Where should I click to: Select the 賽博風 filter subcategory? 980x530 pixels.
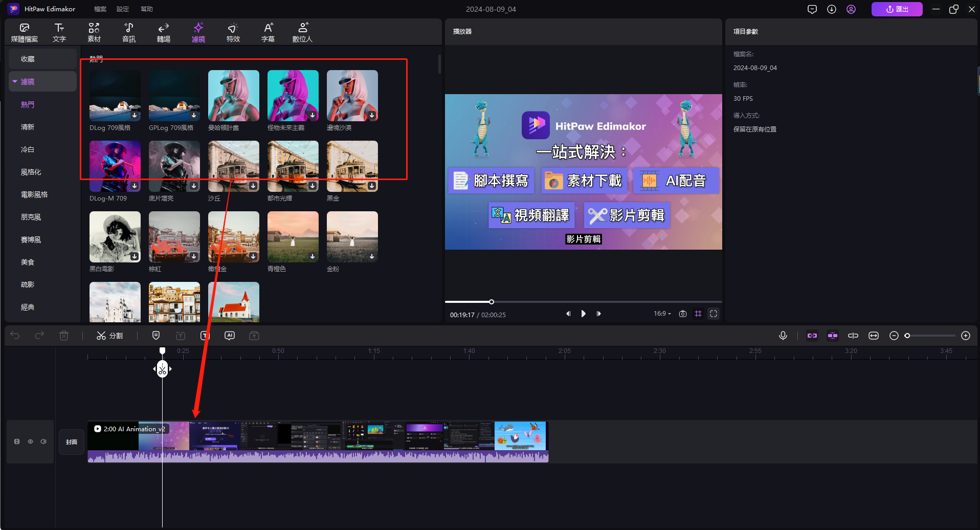(31, 239)
